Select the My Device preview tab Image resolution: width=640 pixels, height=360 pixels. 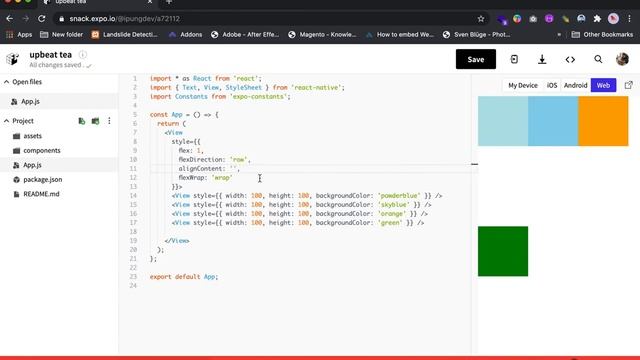523,85
